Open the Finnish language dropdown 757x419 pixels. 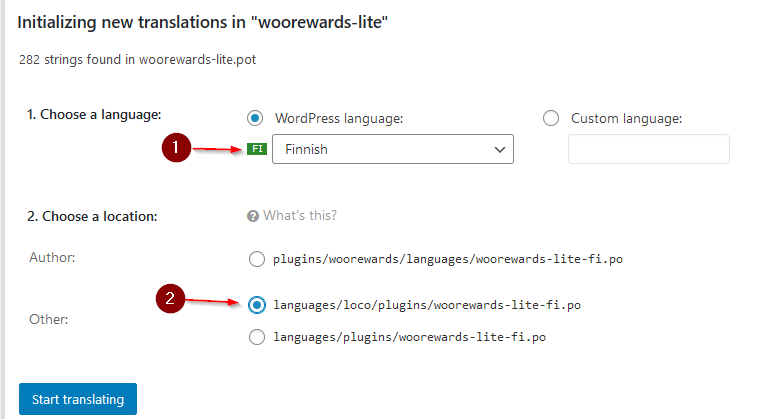[x=385, y=149]
